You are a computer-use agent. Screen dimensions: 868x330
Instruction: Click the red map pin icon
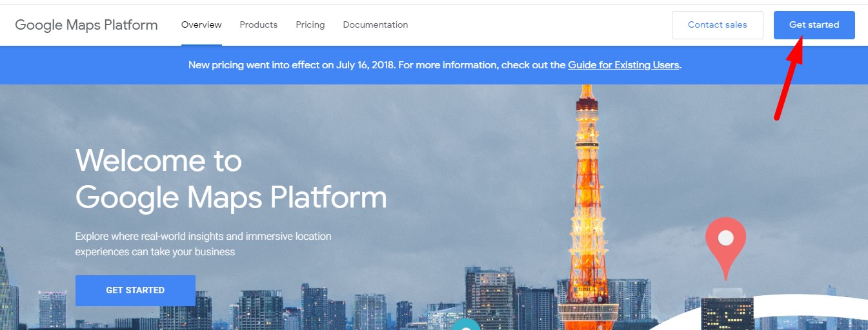[725, 247]
